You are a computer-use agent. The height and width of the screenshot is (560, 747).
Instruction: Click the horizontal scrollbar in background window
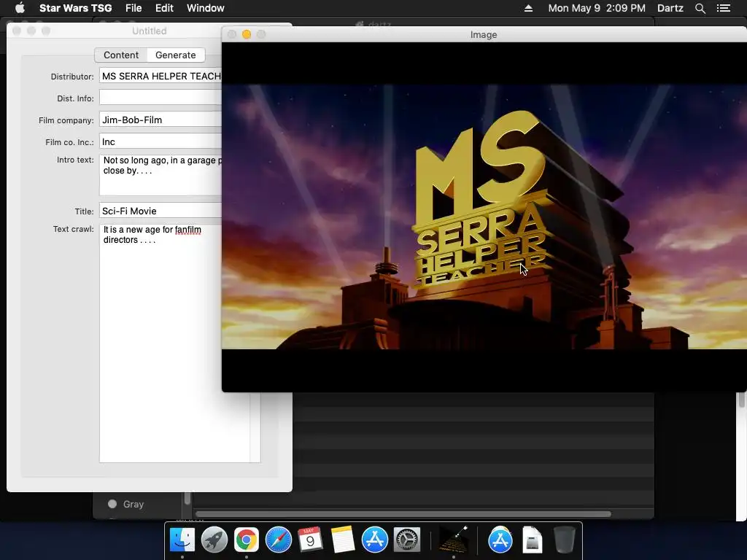point(403,514)
